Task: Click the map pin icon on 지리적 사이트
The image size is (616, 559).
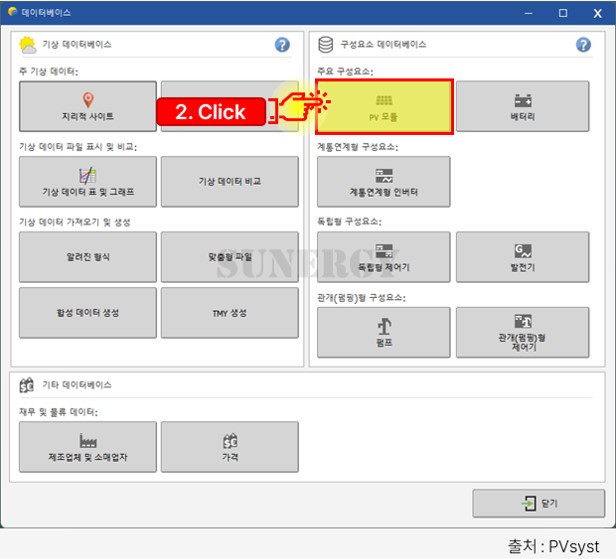Action: 88,100
